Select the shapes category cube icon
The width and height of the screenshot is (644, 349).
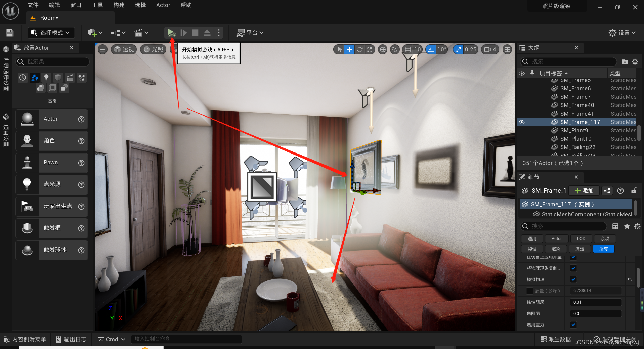click(x=58, y=78)
